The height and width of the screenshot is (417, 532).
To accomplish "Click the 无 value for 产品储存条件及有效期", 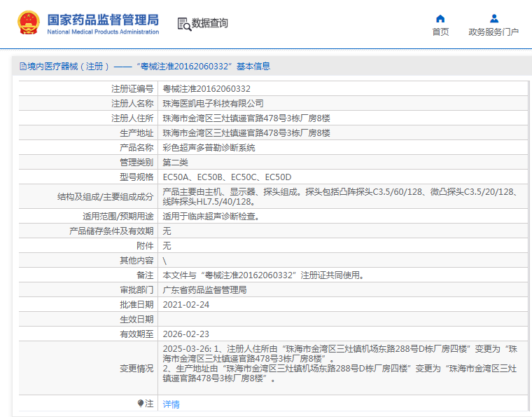I will (167, 231).
